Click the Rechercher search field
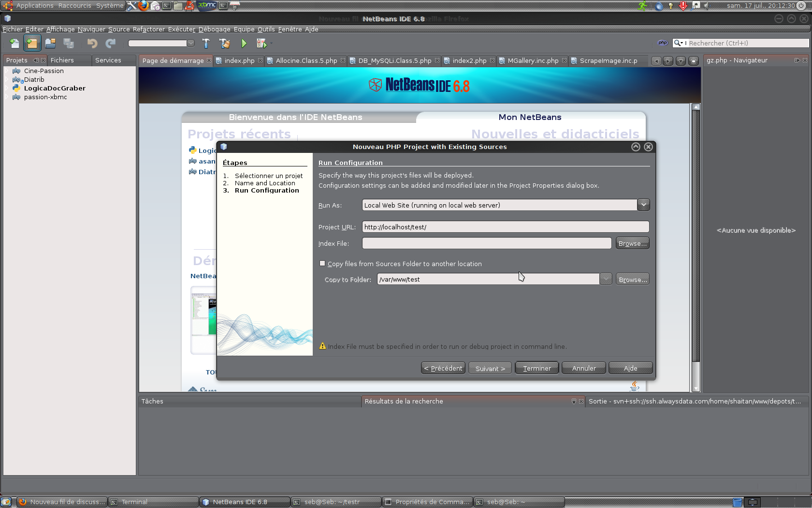This screenshot has height=508, width=812. [x=747, y=43]
